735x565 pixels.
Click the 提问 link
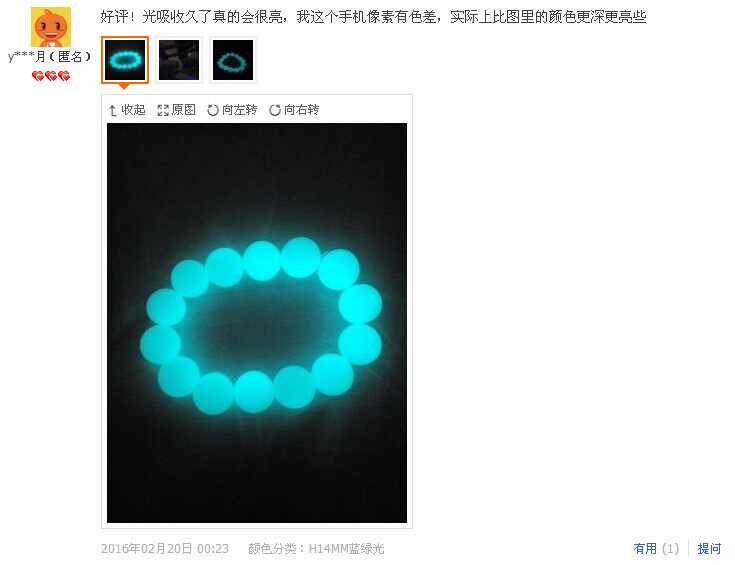[x=709, y=548]
